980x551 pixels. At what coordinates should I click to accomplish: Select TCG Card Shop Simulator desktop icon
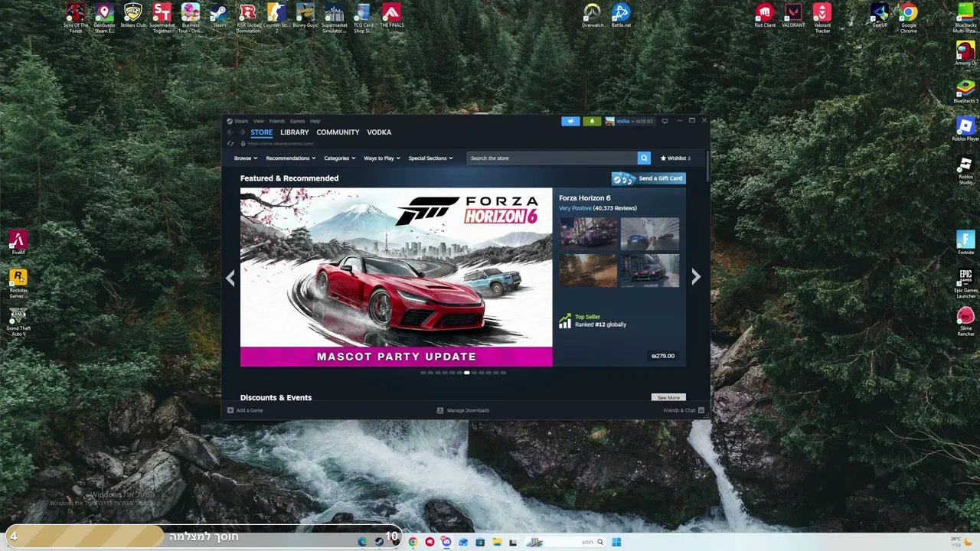(363, 18)
